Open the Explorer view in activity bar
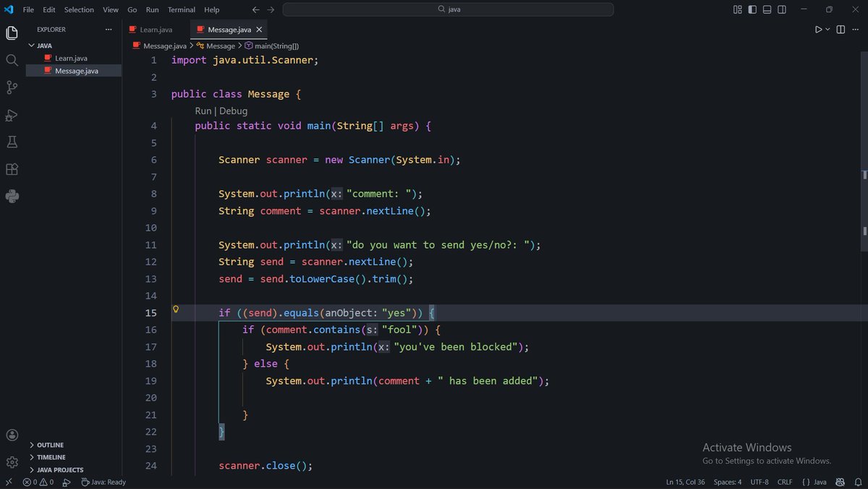868x489 pixels. [x=12, y=33]
